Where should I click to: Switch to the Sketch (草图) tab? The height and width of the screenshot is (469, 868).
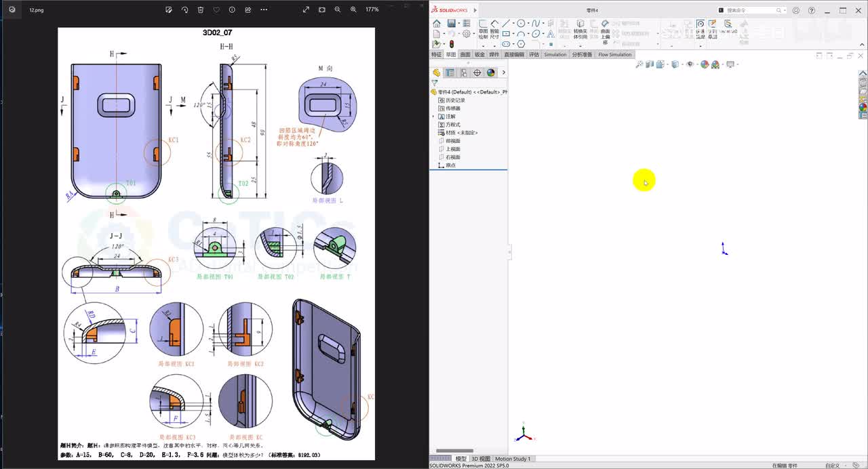(x=450, y=54)
